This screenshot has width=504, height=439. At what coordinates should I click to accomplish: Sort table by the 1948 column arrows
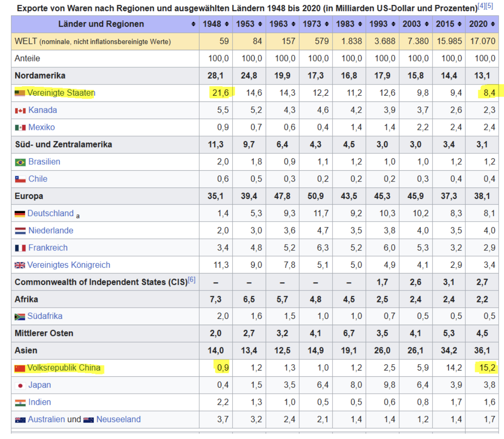pos(227,24)
